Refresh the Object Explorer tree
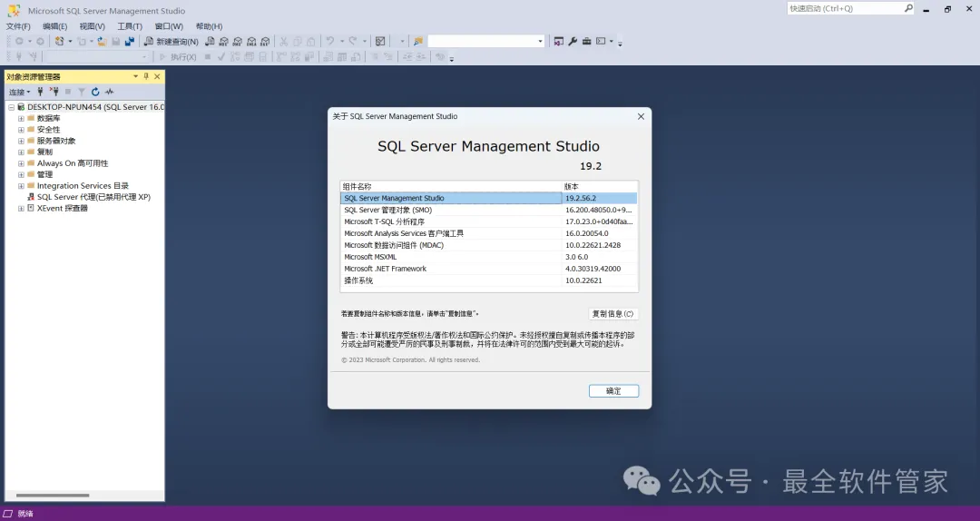This screenshot has width=980, height=521. click(x=95, y=92)
